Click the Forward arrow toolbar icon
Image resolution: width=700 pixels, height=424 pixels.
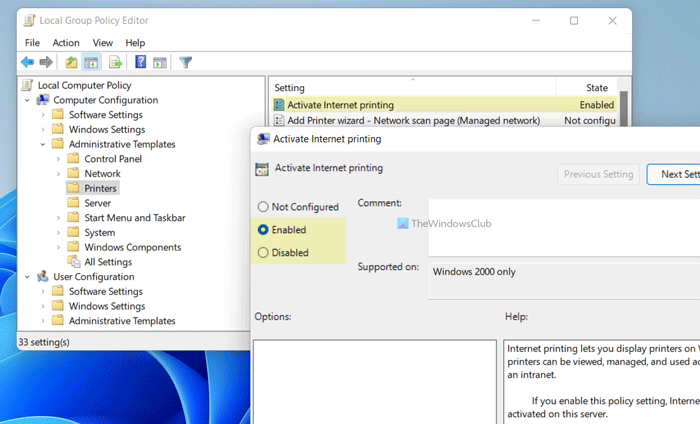tap(46, 62)
